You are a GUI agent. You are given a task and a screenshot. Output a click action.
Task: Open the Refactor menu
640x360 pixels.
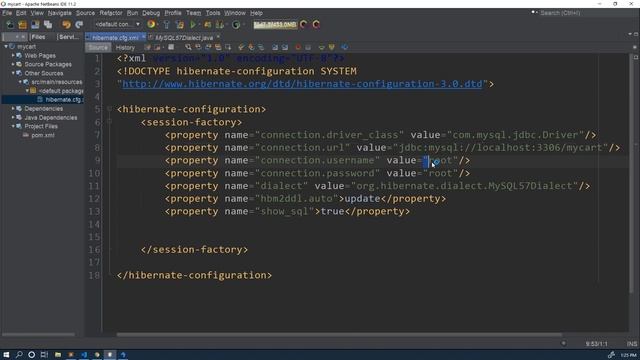(x=111, y=13)
